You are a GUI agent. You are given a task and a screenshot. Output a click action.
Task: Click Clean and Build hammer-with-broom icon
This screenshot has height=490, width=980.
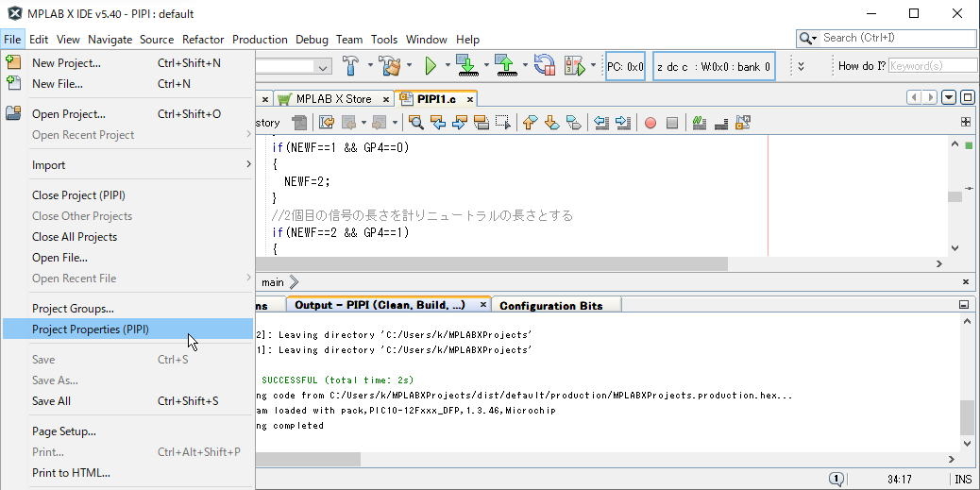click(x=390, y=65)
